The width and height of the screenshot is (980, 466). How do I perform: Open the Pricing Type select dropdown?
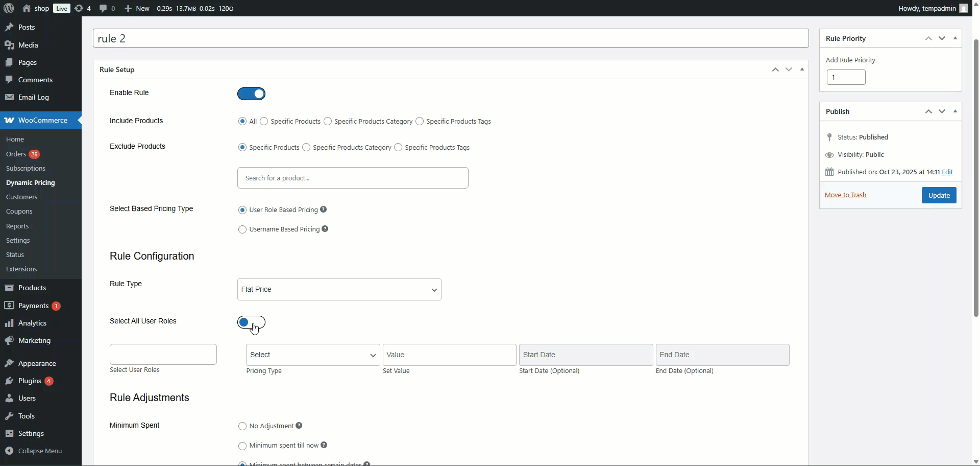pos(313,355)
